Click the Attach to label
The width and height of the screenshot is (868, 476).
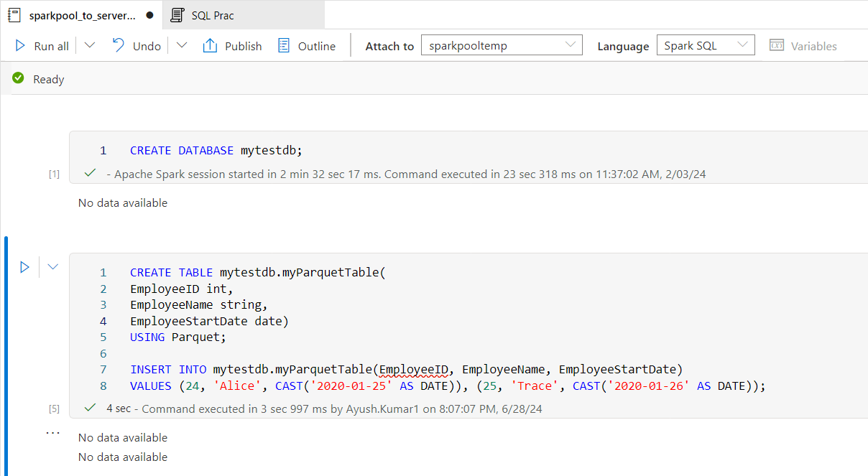pyautogui.click(x=389, y=45)
